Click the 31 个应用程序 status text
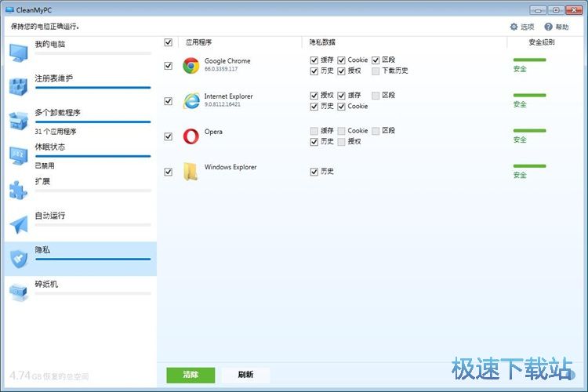The width and height of the screenshot is (588, 392). pos(56,132)
